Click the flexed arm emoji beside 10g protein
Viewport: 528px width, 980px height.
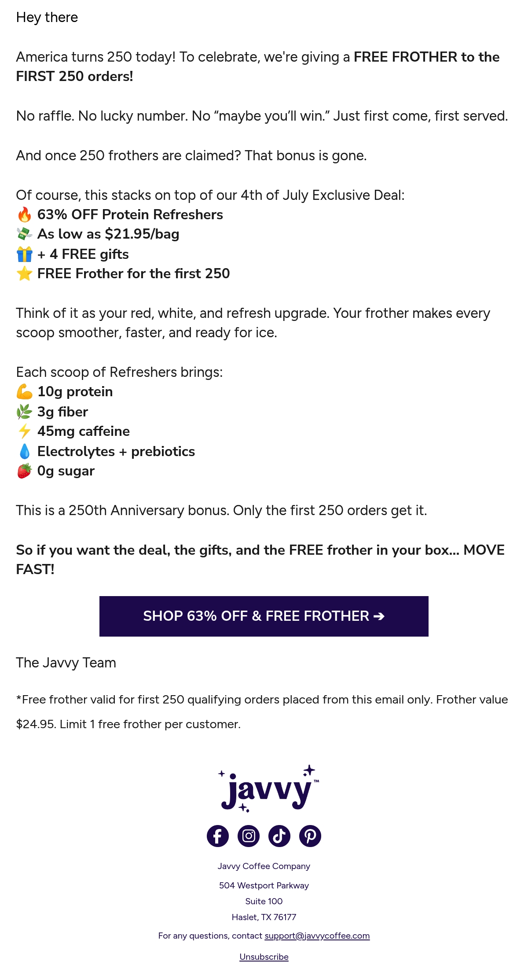tap(25, 392)
